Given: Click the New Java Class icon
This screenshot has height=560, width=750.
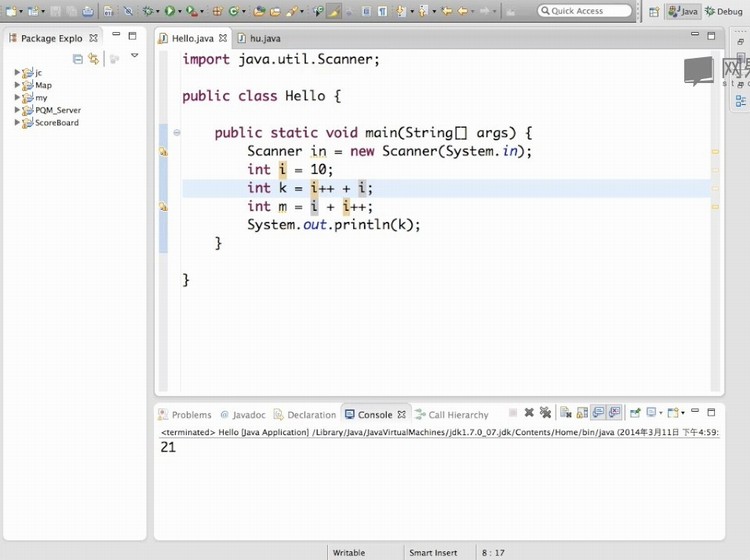Looking at the screenshot, I should tap(233, 11).
